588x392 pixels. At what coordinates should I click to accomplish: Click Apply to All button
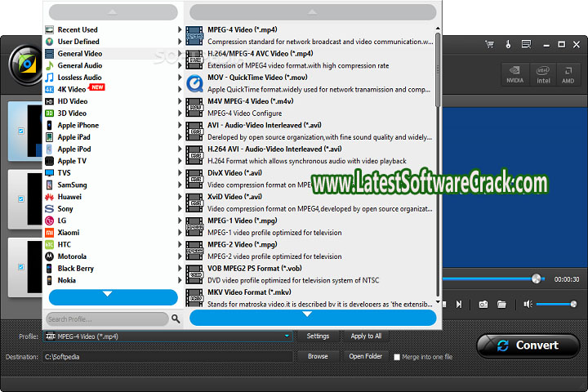[366, 336]
